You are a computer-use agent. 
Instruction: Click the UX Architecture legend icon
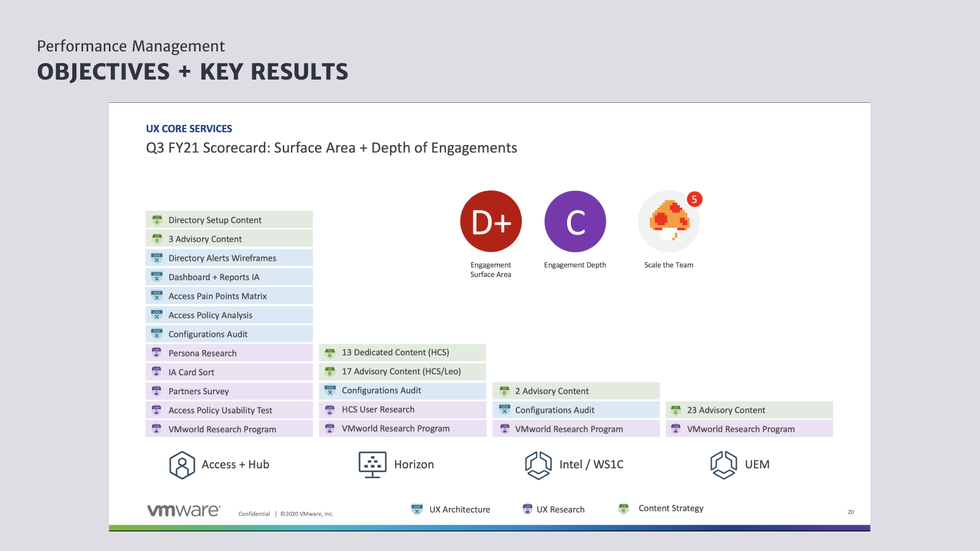(417, 509)
